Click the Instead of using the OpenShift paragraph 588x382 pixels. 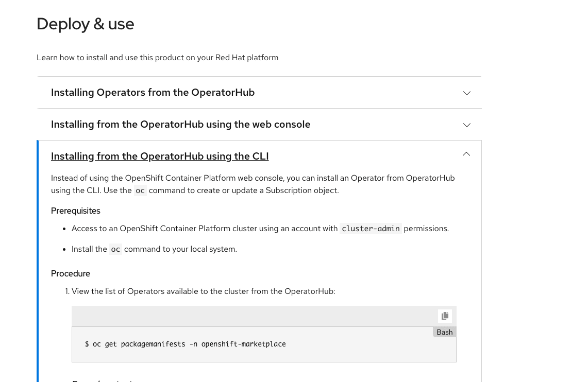(253, 184)
